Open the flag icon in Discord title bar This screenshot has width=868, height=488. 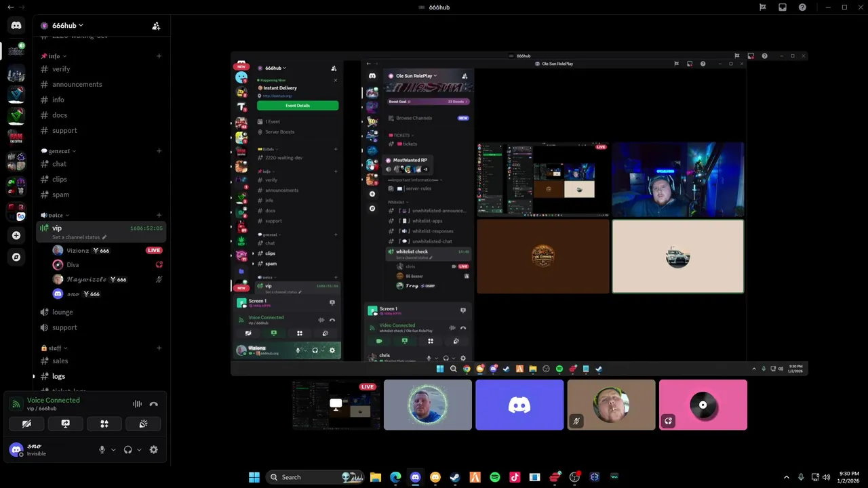(763, 7)
